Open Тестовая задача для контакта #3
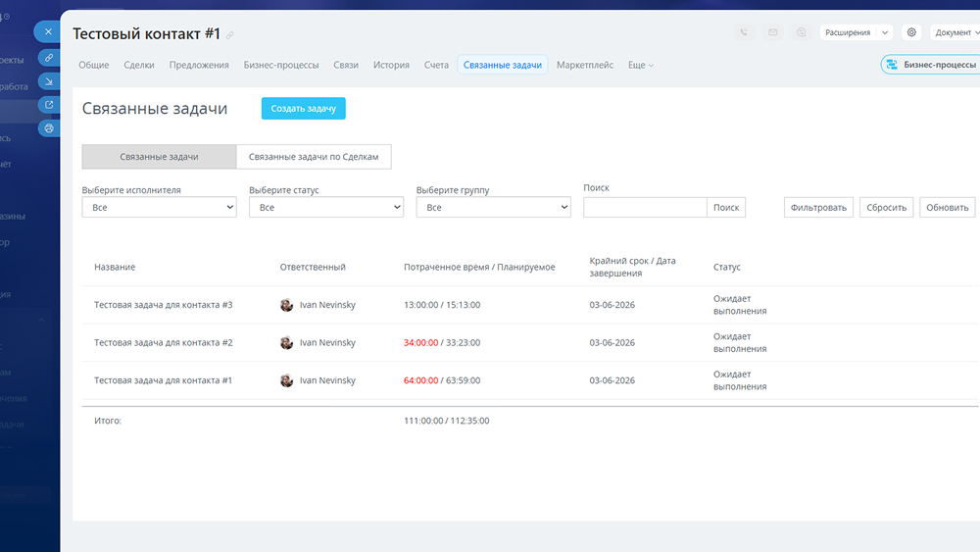The width and height of the screenshot is (980, 552). point(163,305)
